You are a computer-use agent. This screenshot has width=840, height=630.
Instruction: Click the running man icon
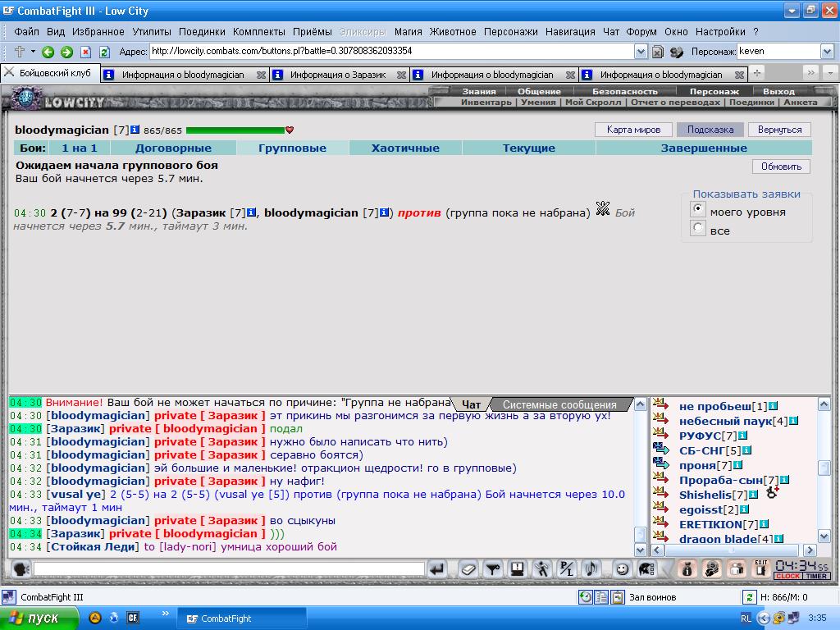pos(542,568)
